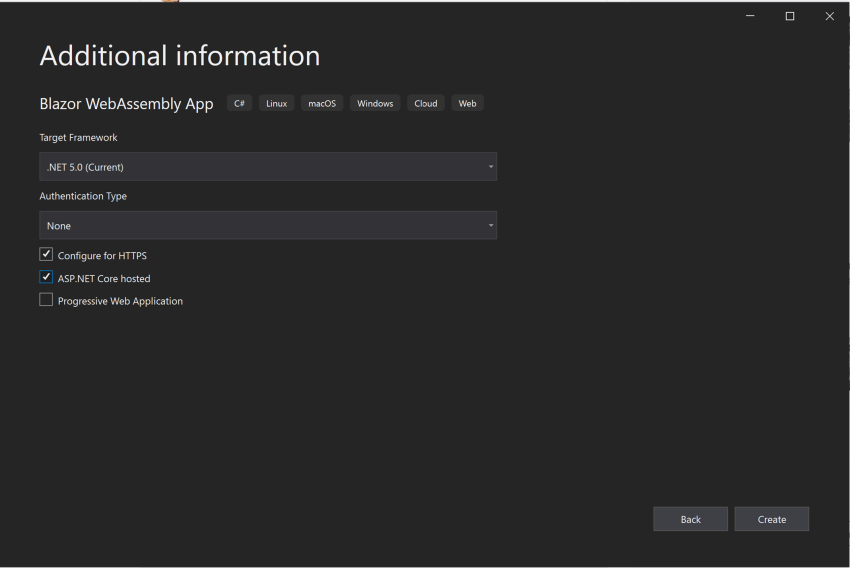Viewport: 850px width, 568px height.
Task: Click the Authentication Type dropdown arrow
Action: [491, 226]
